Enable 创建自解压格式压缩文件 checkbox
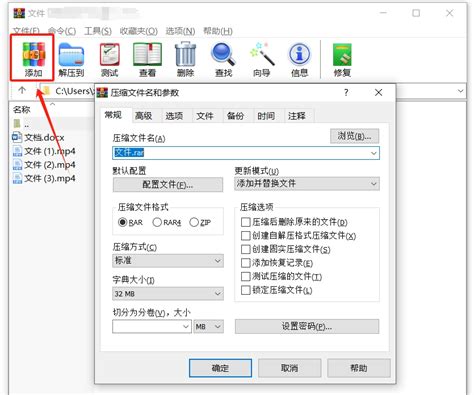 coord(245,236)
